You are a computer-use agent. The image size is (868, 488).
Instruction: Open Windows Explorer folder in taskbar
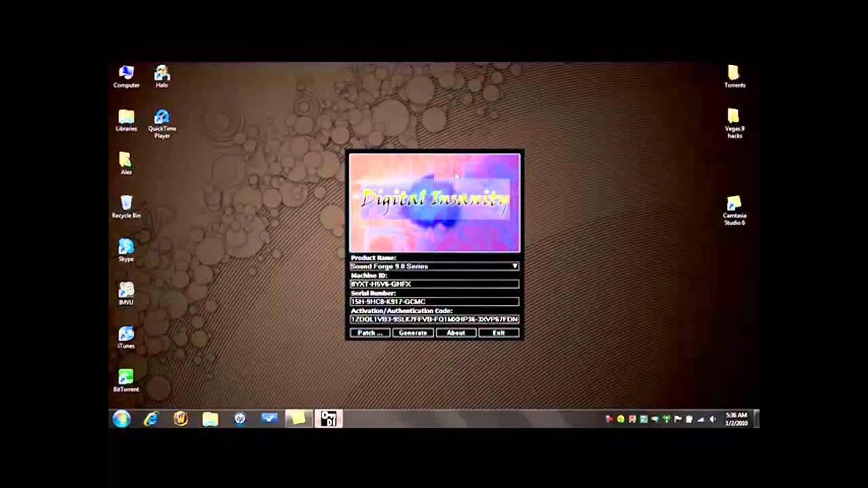[x=210, y=419]
